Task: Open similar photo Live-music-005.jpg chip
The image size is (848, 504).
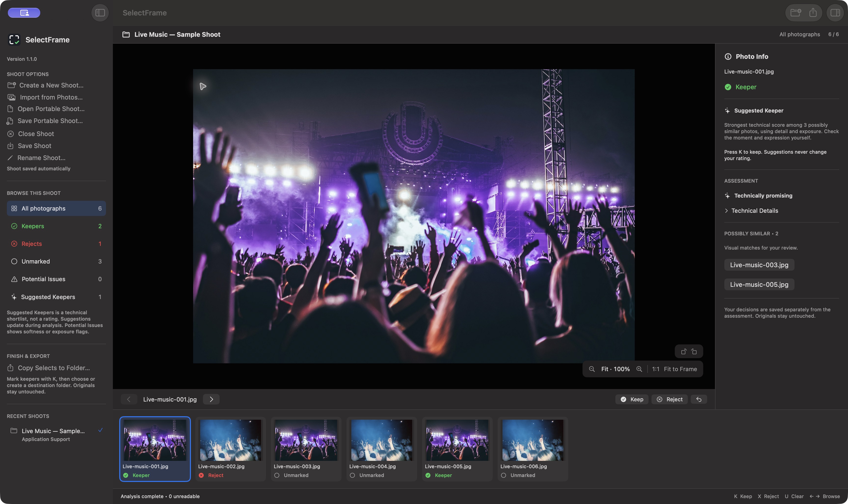Action: point(759,285)
